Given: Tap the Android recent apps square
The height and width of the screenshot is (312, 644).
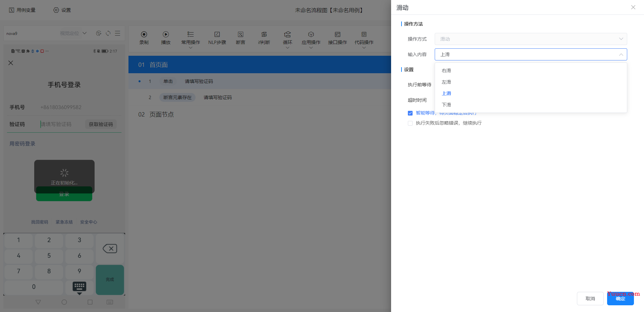Looking at the screenshot, I should pos(90,302).
